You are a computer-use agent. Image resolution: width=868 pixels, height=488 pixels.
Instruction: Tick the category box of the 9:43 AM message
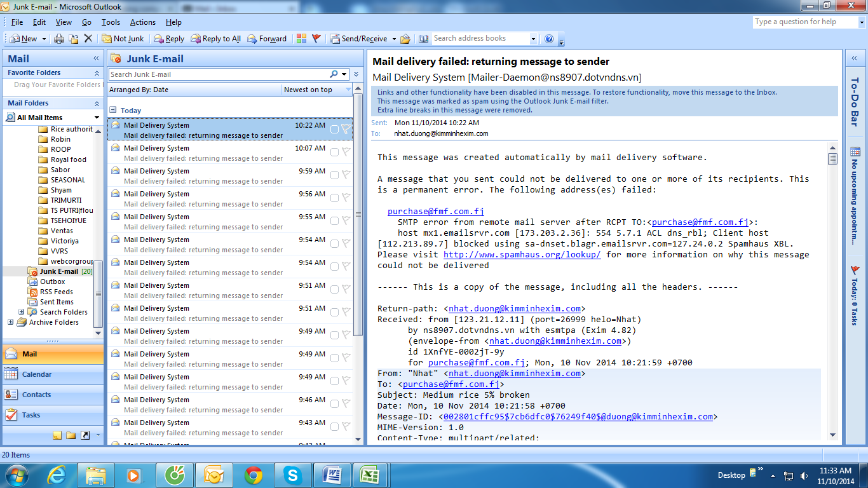pos(334,426)
